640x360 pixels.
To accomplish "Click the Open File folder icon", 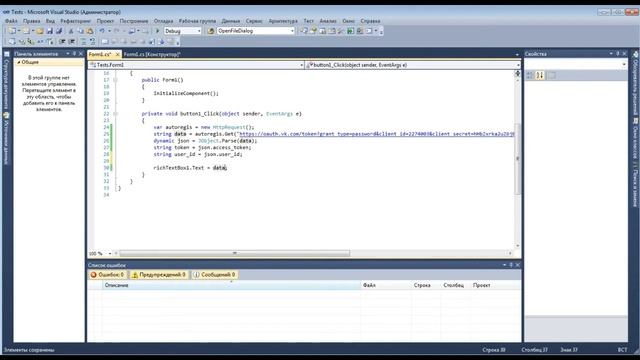I will 40,31.
